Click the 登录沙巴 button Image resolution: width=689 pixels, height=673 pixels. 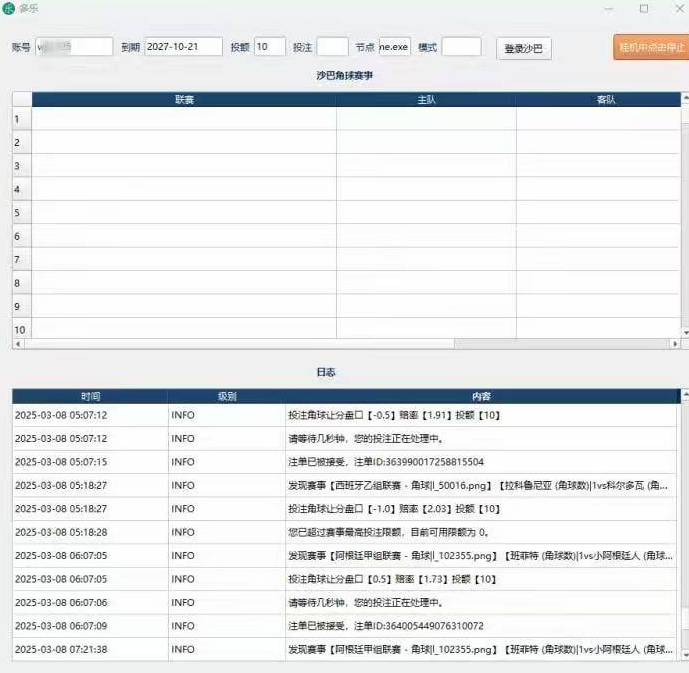pyautogui.click(x=523, y=49)
